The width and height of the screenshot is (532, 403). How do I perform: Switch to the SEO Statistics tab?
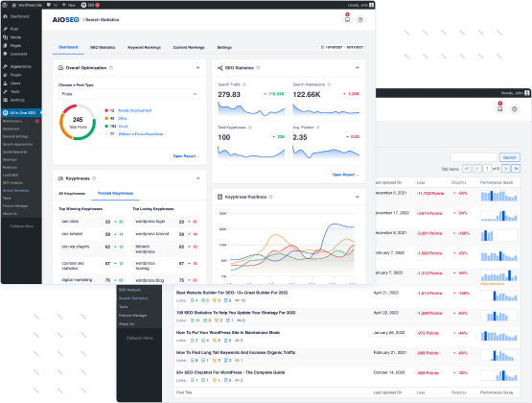pos(103,48)
